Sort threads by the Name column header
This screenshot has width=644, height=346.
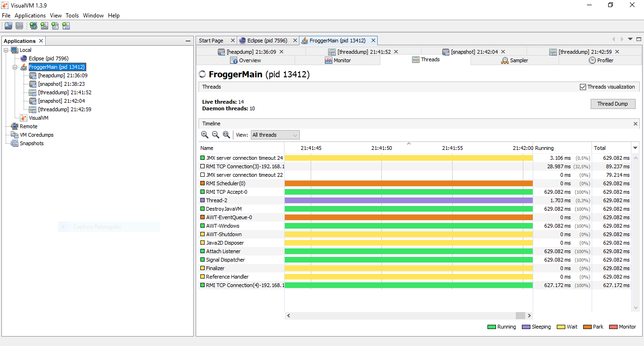(241, 148)
